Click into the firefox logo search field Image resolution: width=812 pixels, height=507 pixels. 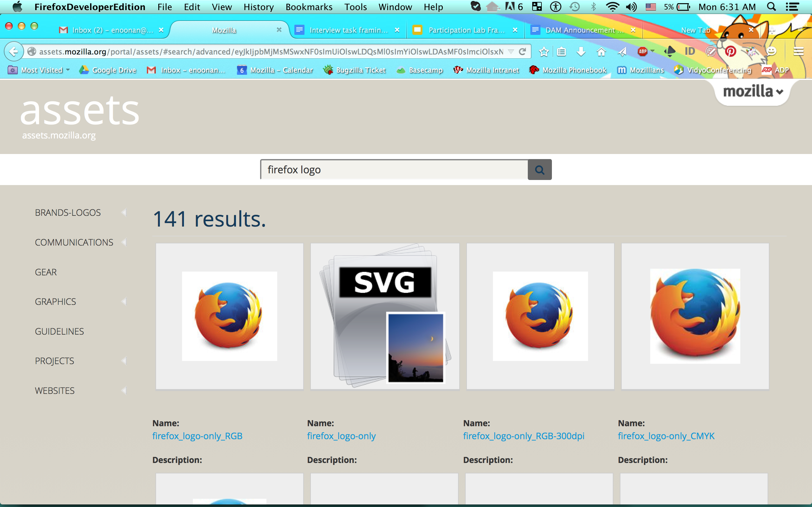tap(394, 170)
